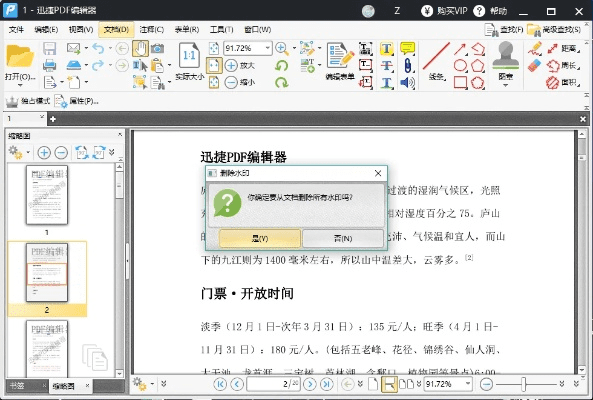
Task: Select the eraser tool
Action: click(535, 65)
